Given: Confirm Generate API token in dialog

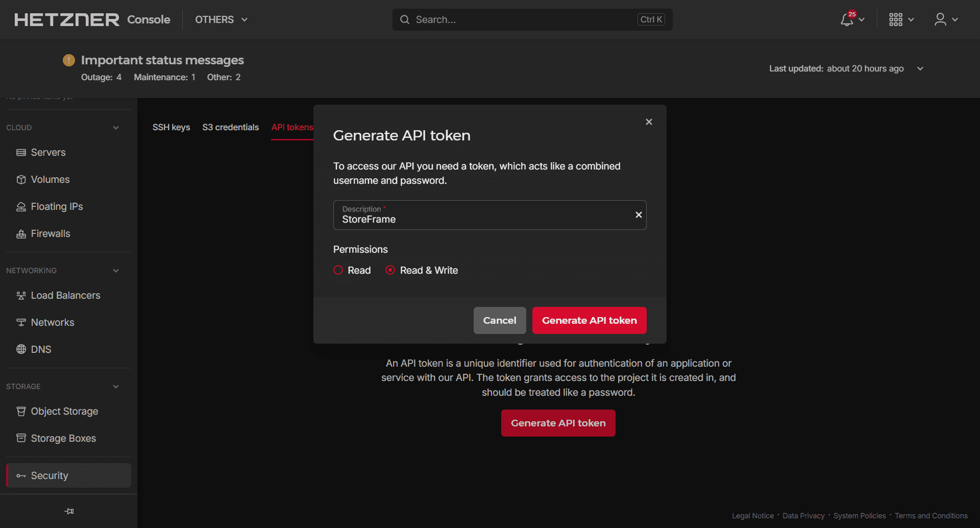Looking at the screenshot, I should click(x=590, y=320).
